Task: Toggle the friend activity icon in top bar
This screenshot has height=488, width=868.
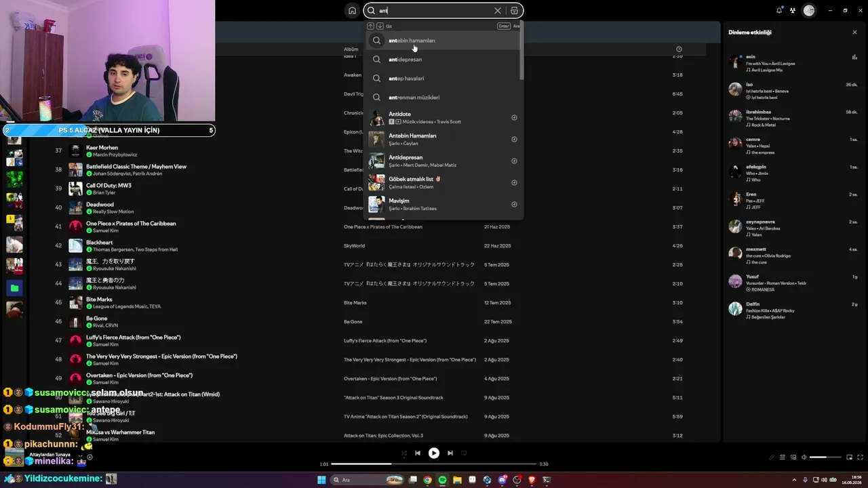Action: tap(793, 11)
